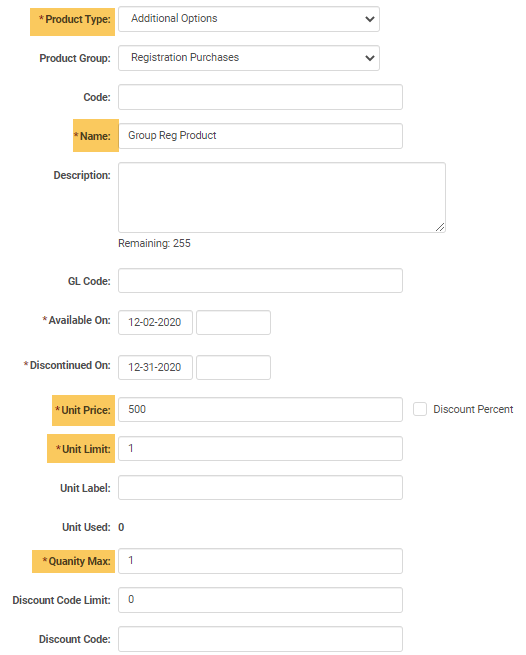526x655 pixels.
Task: Click the Available On date field
Action: [x=155, y=322]
